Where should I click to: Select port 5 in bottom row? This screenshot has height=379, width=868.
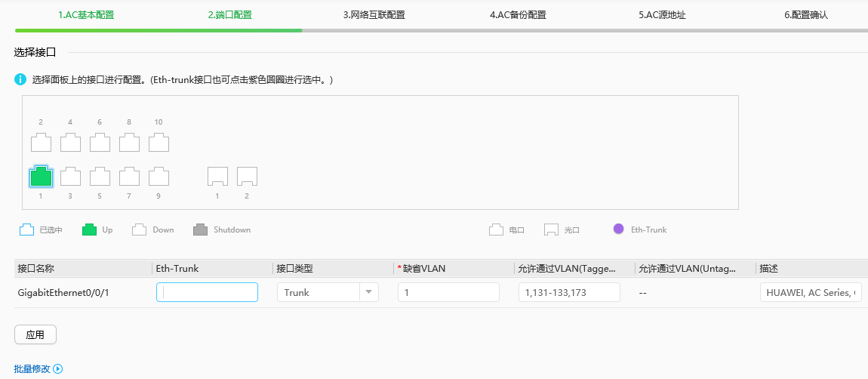(x=100, y=177)
